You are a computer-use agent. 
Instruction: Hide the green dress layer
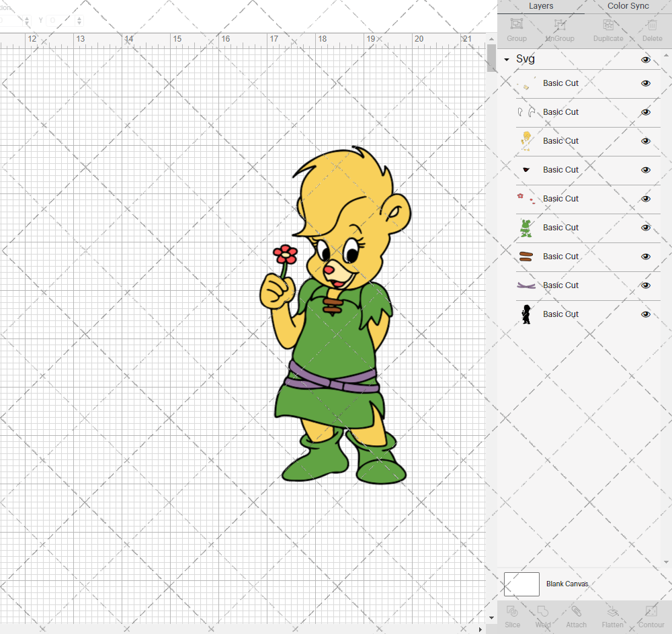(646, 228)
